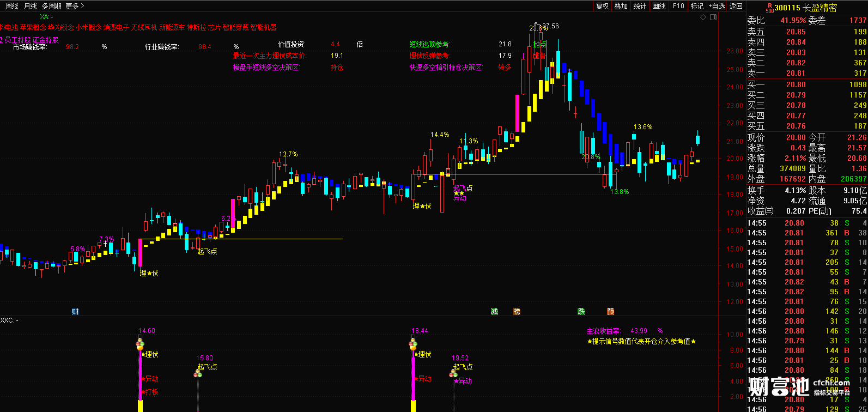The height and width of the screenshot is (412, 868).
Task: Click the 减 event marker on timeline
Action: point(494,312)
